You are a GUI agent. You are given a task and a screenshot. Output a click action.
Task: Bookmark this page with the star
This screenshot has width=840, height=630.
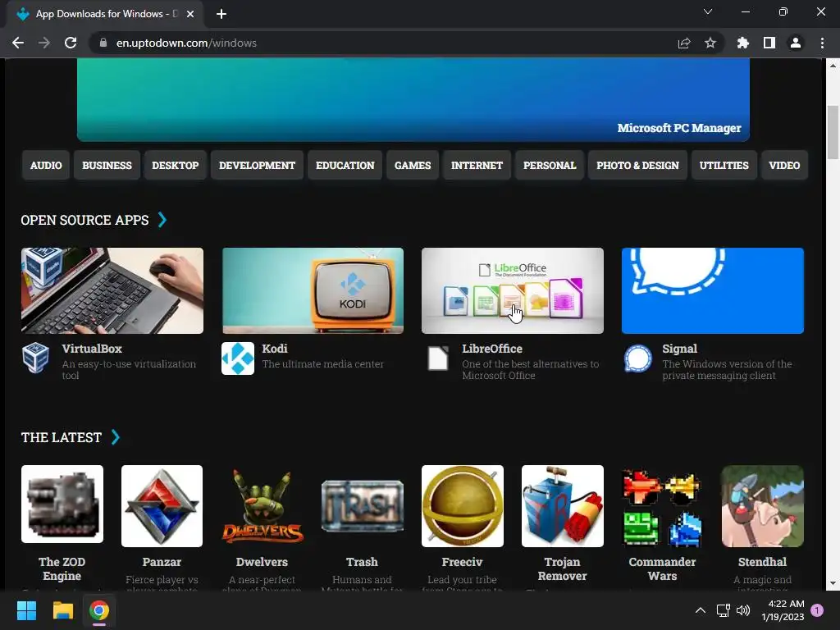[x=710, y=43]
